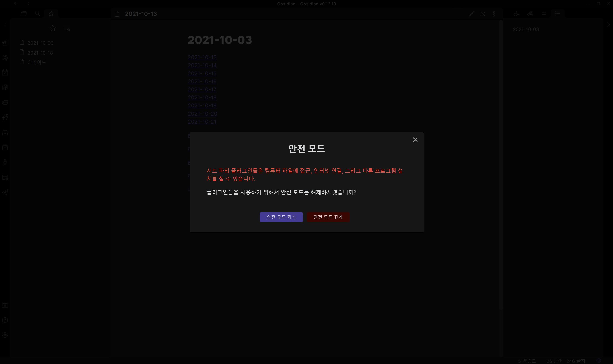
Task: Click the 안전 모드 키기 button
Action: coord(281,217)
